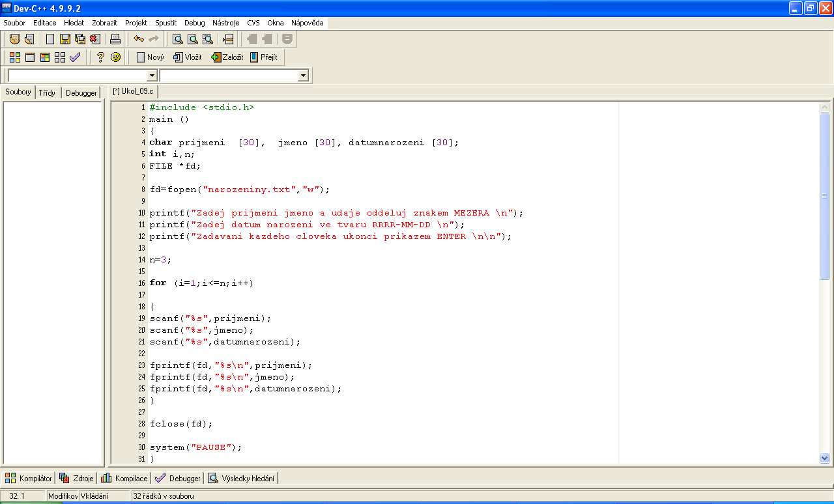Expand the second function combo box
834x504 pixels.
click(303, 76)
